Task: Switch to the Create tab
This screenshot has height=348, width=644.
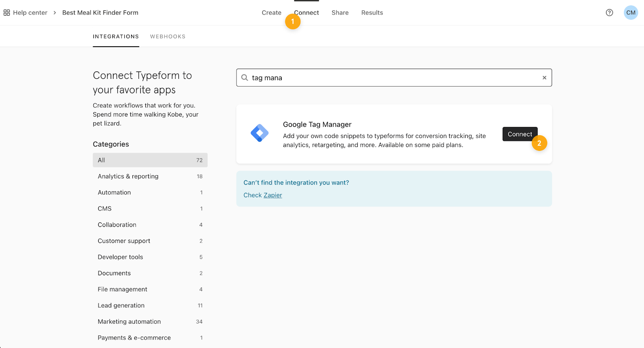Action: coord(271,13)
